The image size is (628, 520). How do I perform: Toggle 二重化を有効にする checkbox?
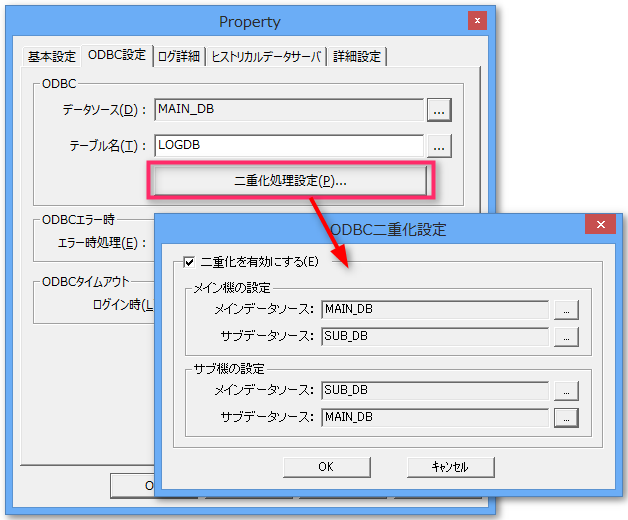point(190,263)
